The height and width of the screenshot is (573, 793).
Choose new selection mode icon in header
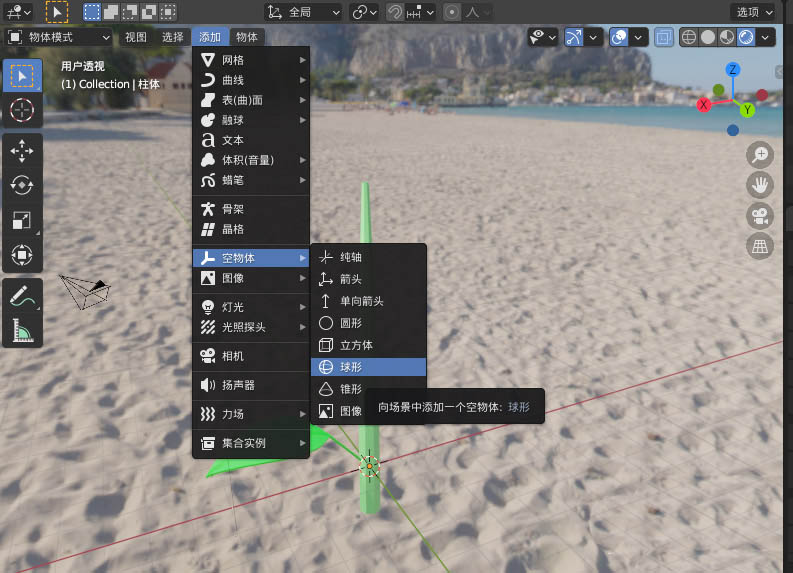pos(92,12)
